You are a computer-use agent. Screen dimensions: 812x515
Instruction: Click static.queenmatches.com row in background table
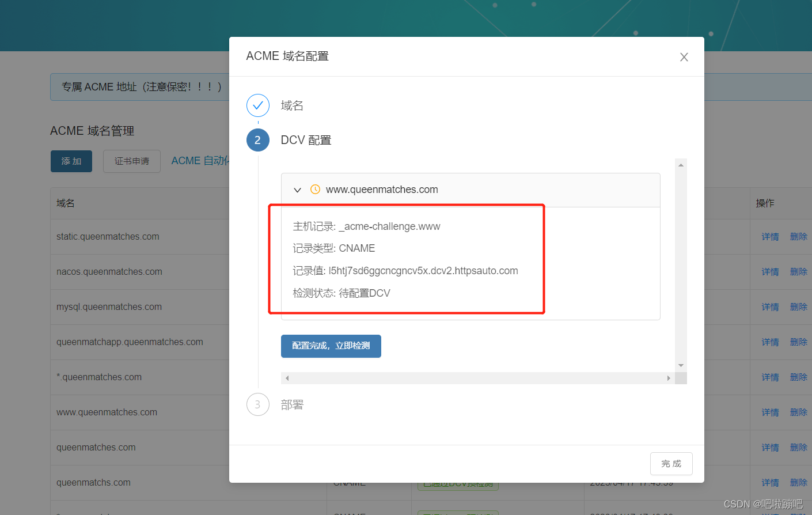click(x=108, y=236)
